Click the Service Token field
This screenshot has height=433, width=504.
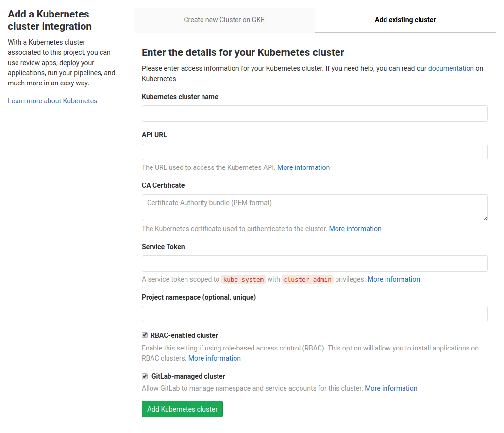tap(315, 263)
